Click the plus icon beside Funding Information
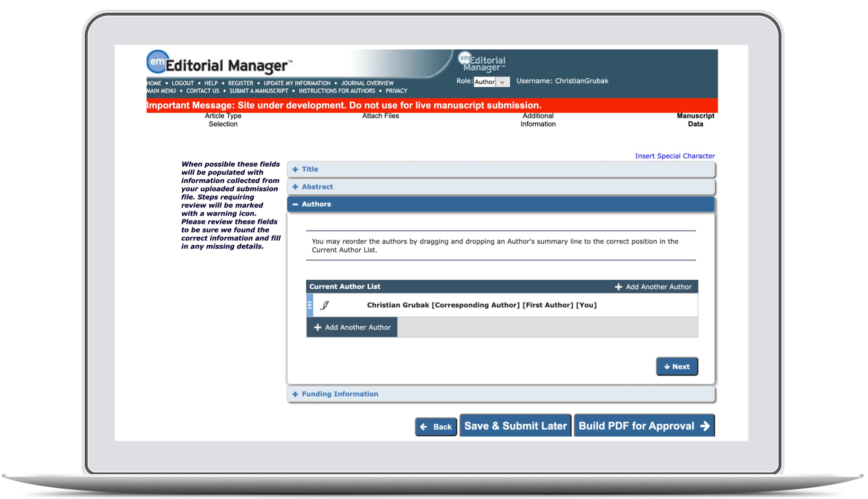 pos(295,394)
